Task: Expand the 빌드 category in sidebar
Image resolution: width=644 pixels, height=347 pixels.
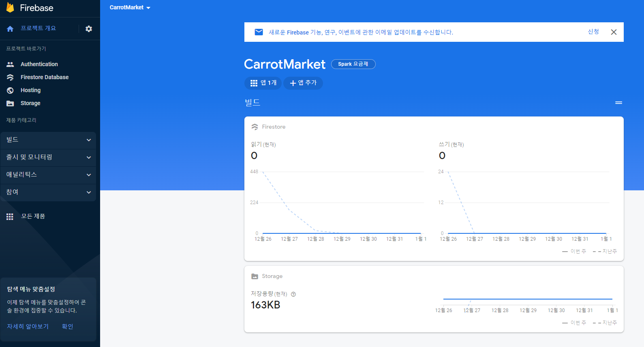Action: click(x=48, y=140)
